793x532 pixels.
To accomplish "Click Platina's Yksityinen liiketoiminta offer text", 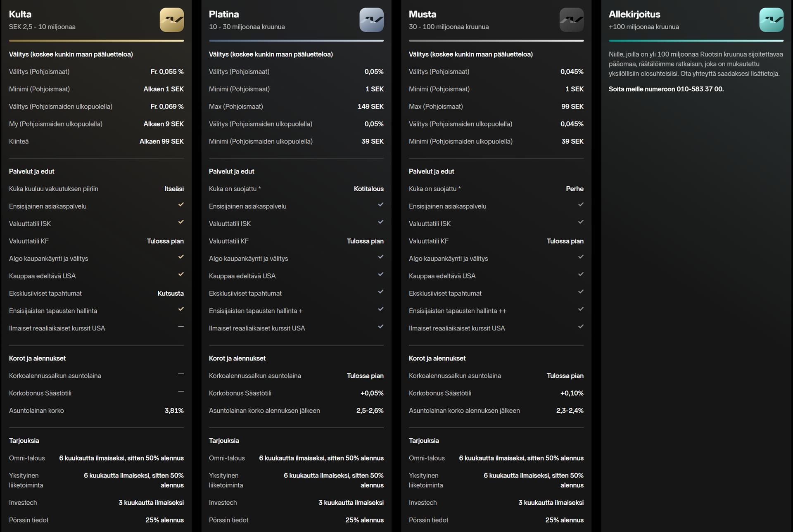I will (334, 480).
